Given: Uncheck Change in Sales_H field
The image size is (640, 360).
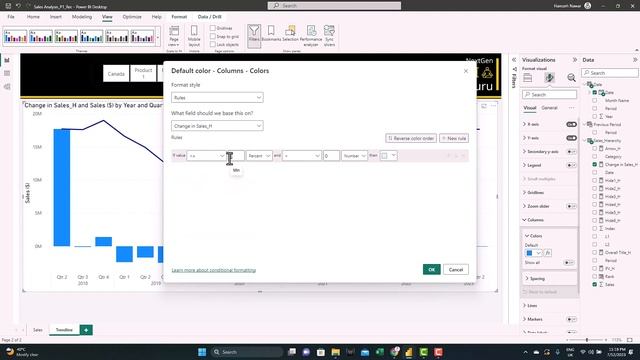Looking at the screenshot, I should (x=595, y=164).
